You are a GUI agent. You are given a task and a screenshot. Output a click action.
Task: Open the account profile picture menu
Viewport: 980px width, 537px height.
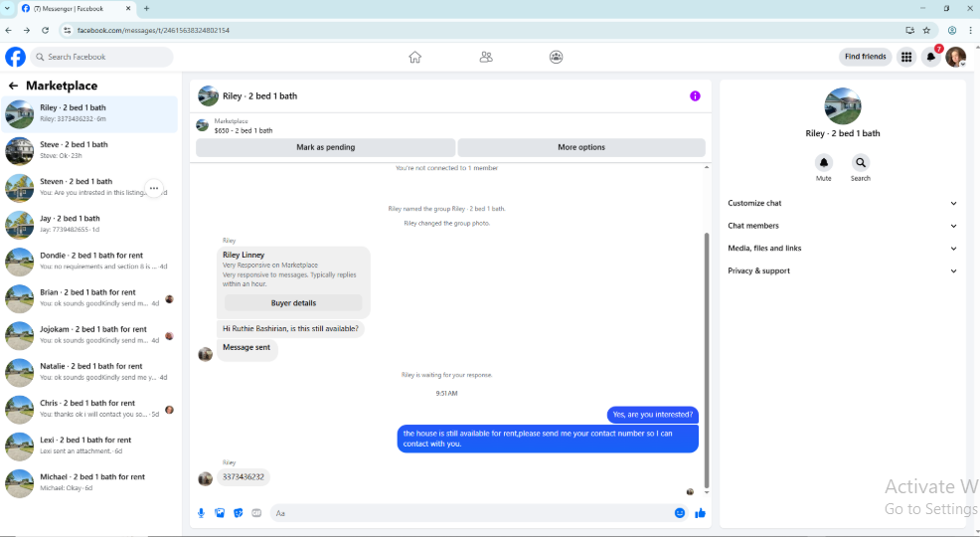coord(955,57)
